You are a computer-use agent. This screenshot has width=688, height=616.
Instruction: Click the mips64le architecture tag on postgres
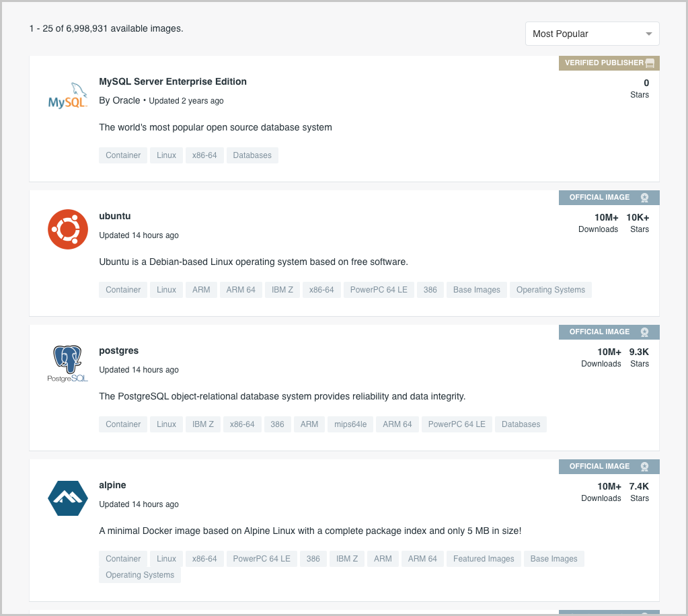click(x=350, y=424)
